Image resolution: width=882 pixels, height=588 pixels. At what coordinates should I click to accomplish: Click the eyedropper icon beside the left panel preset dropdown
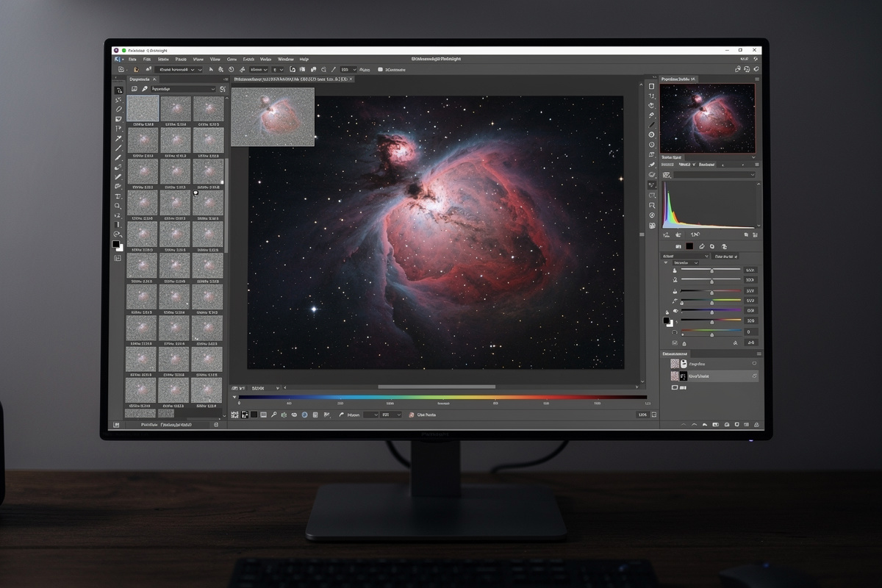pyautogui.click(x=145, y=89)
